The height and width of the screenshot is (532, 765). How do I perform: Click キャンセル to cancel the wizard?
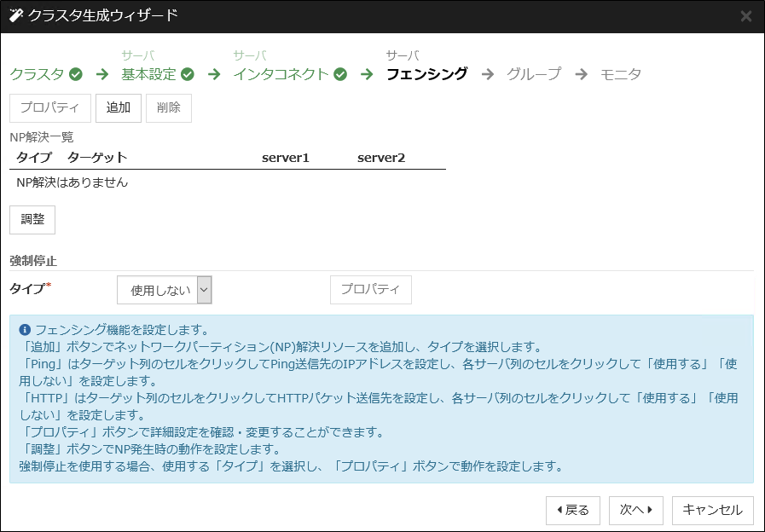712,511
